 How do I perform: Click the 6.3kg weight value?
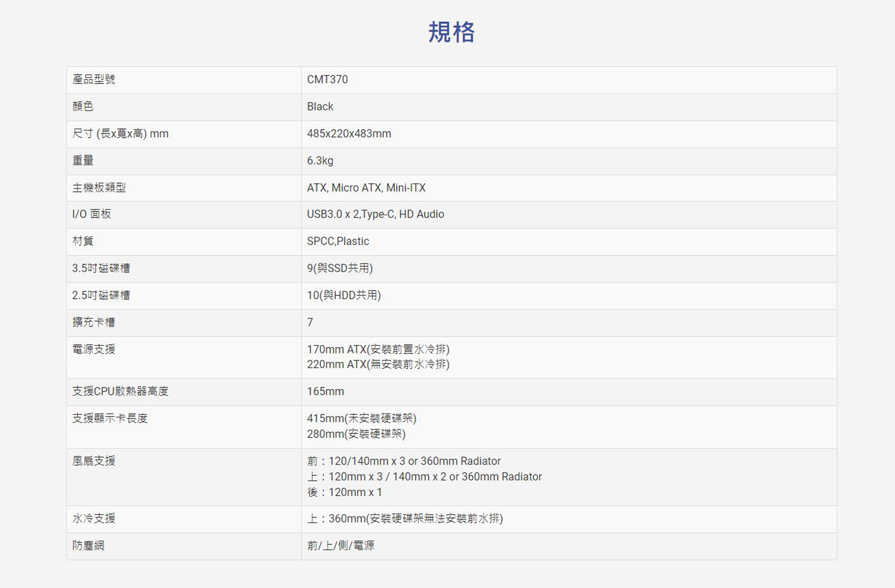coord(320,161)
